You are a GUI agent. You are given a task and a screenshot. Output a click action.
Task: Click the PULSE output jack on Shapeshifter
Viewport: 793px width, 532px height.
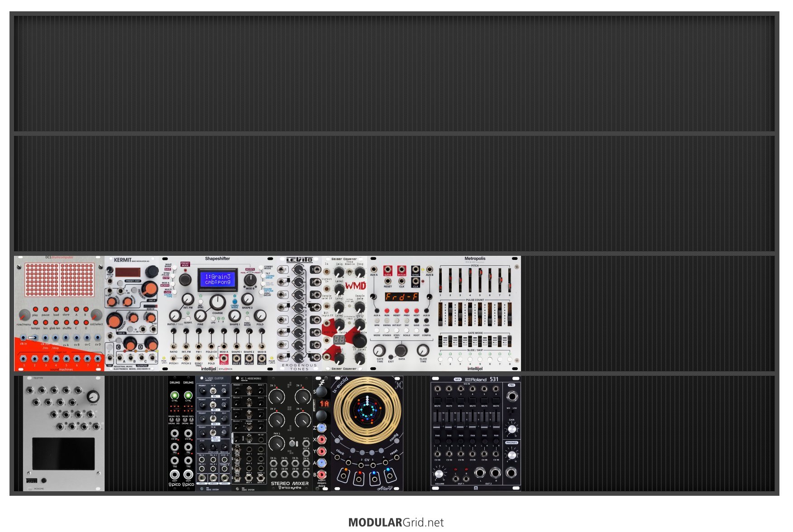coord(249,359)
